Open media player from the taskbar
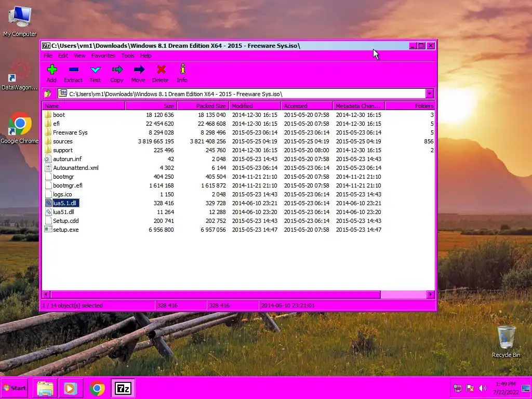The width and height of the screenshot is (532, 399). [71, 389]
